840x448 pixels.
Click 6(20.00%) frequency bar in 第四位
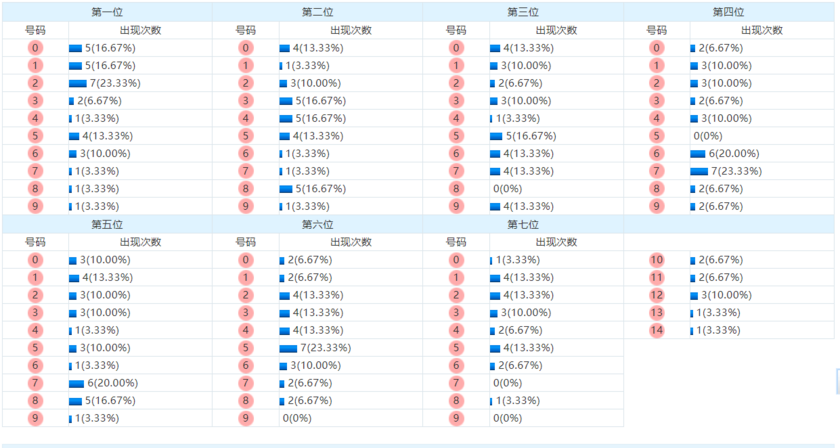(698, 154)
